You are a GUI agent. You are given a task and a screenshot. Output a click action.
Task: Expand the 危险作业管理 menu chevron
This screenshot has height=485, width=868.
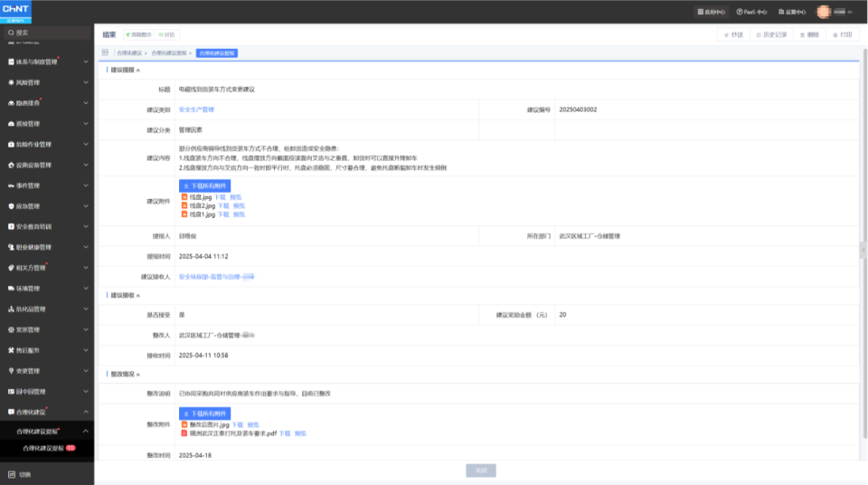click(x=86, y=144)
